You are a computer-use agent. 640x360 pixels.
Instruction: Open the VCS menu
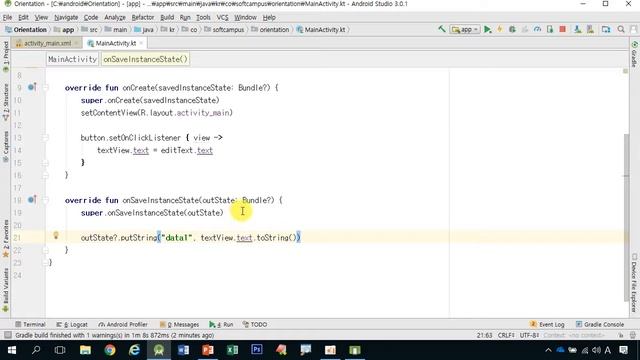(222, 17)
